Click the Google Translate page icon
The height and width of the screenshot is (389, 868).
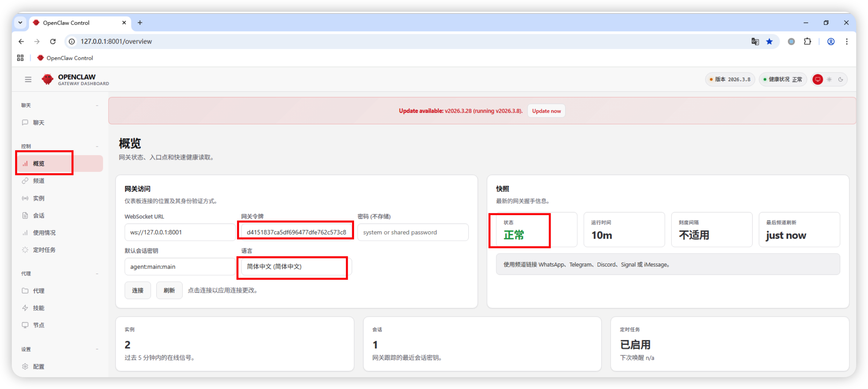tap(755, 41)
